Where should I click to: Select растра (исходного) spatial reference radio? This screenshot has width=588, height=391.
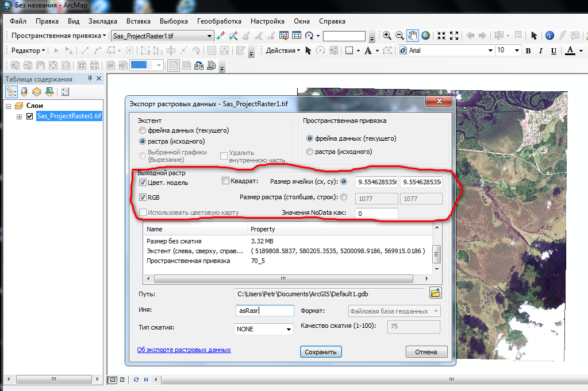tap(310, 152)
